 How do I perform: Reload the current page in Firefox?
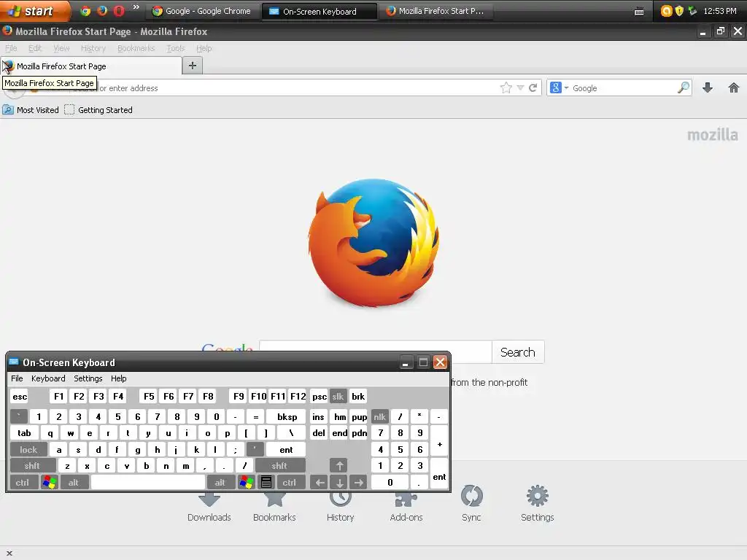tap(533, 87)
